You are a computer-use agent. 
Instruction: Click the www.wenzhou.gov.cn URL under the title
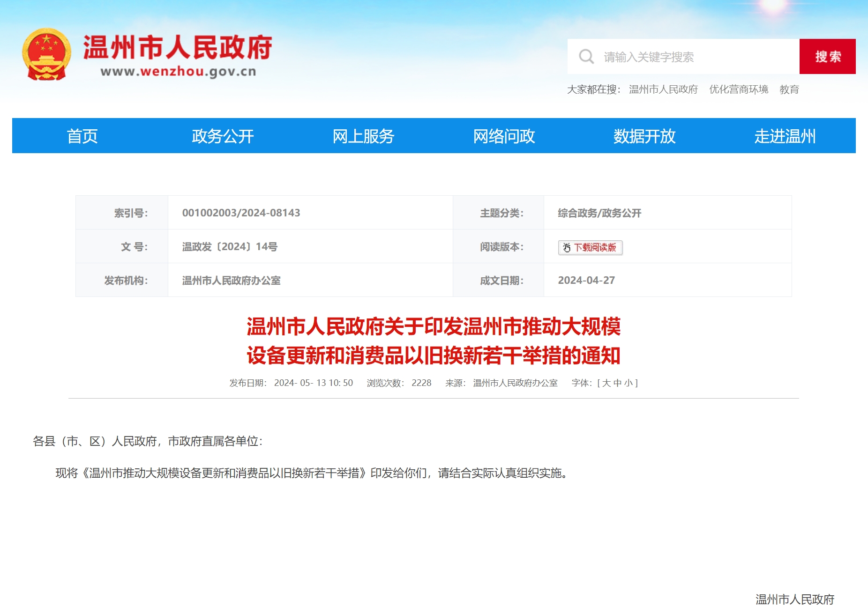coord(178,72)
